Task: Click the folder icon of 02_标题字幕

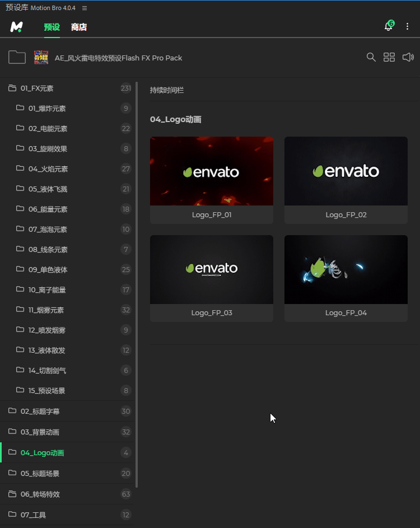Action: [12, 411]
